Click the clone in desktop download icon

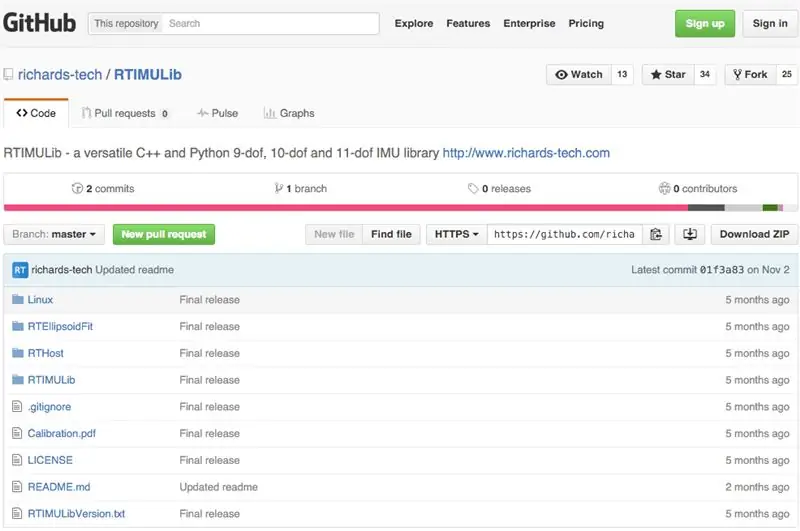click(x=690, y=234)
